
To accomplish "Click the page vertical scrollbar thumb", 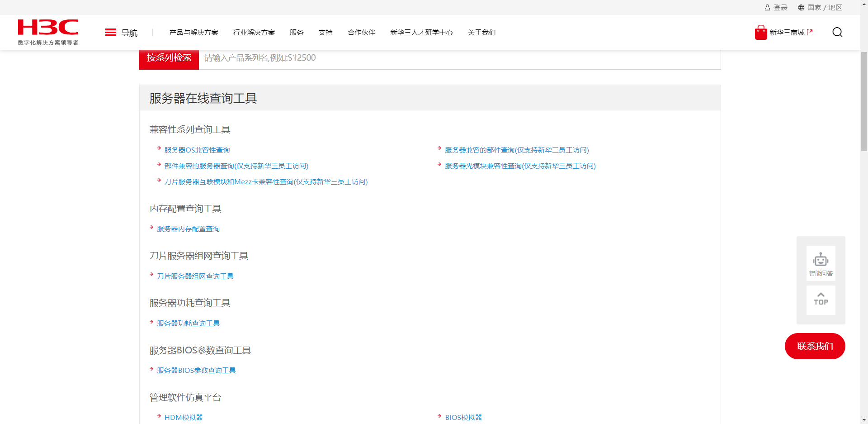I will (864, 101).
